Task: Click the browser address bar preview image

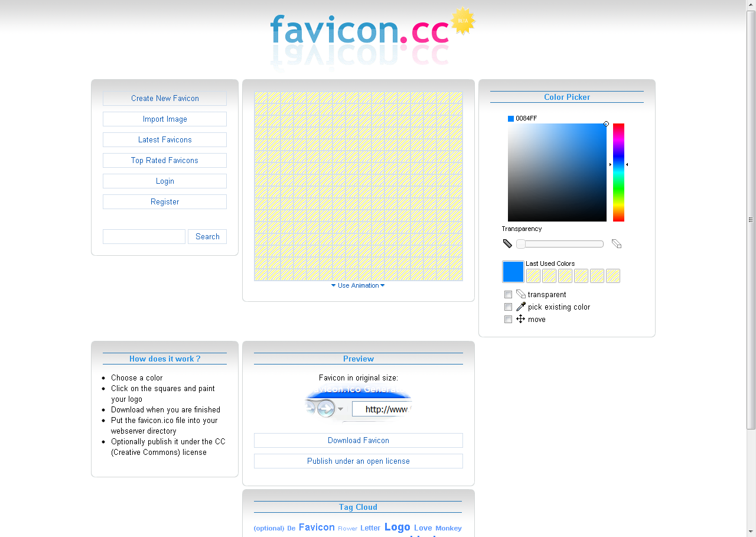Action: point(359,405)
